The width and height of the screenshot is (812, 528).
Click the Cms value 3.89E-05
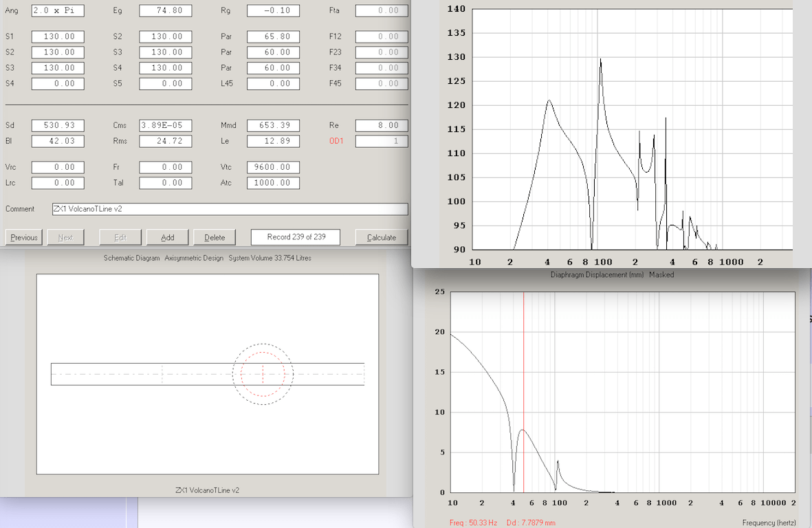point(166,125)
